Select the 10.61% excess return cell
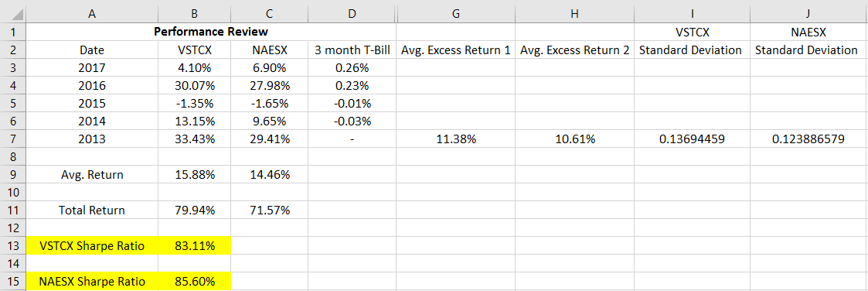 (x=574, y=139)
